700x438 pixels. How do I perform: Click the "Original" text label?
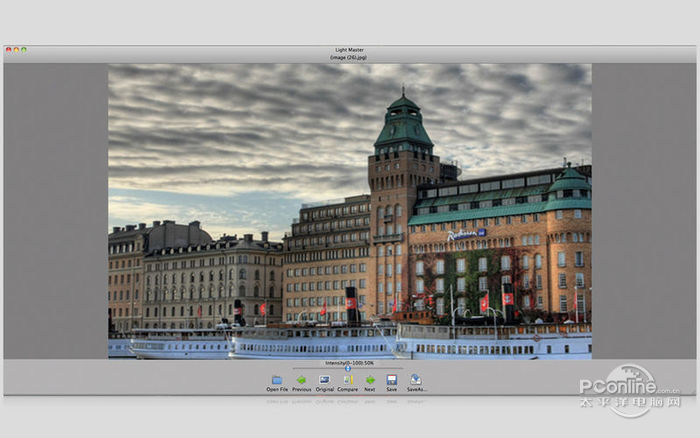click(x=325, y=390)
